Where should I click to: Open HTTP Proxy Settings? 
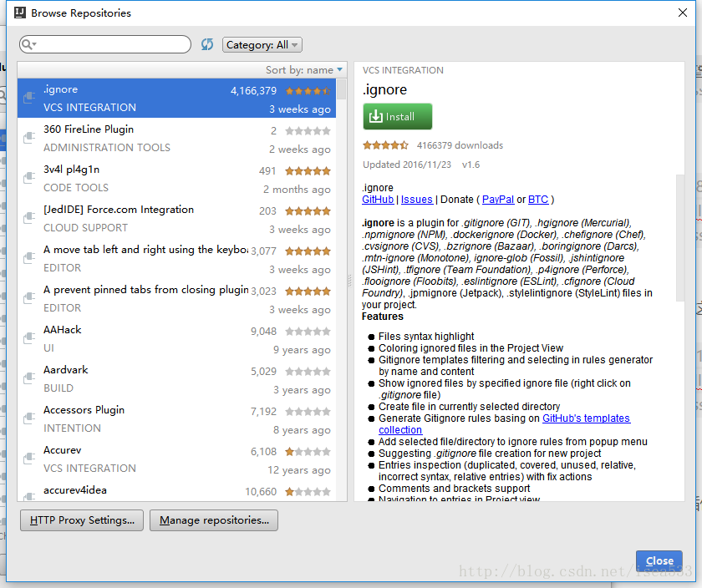tap(82, 520)
